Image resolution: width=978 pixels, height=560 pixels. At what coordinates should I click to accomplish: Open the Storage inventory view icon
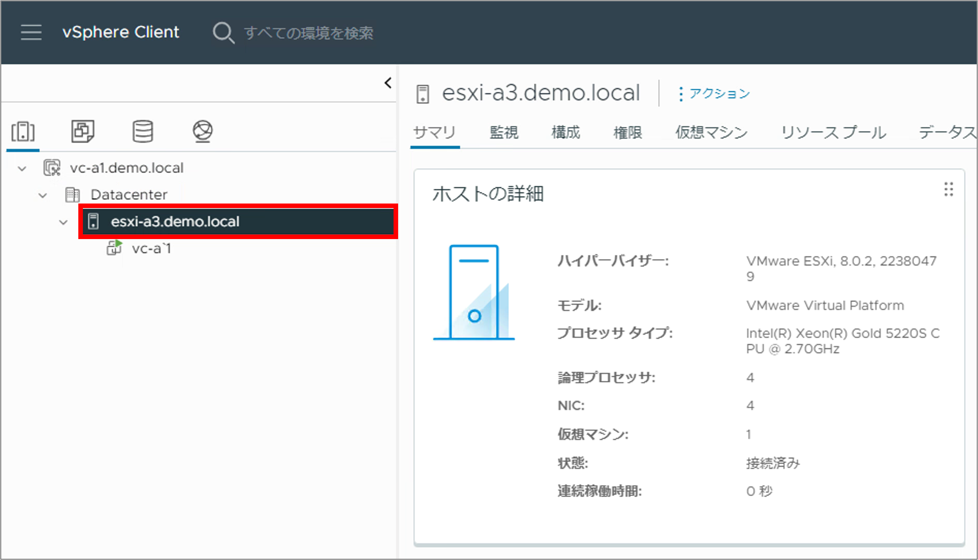point(143,131)
